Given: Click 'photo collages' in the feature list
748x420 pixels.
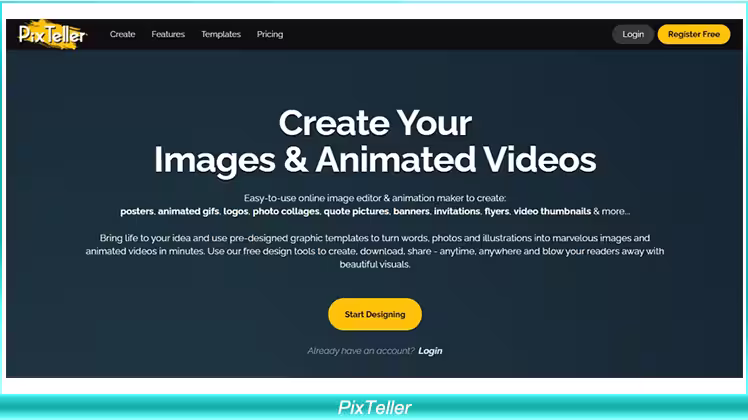Looking at the screenshot, I should coord(286,211).
